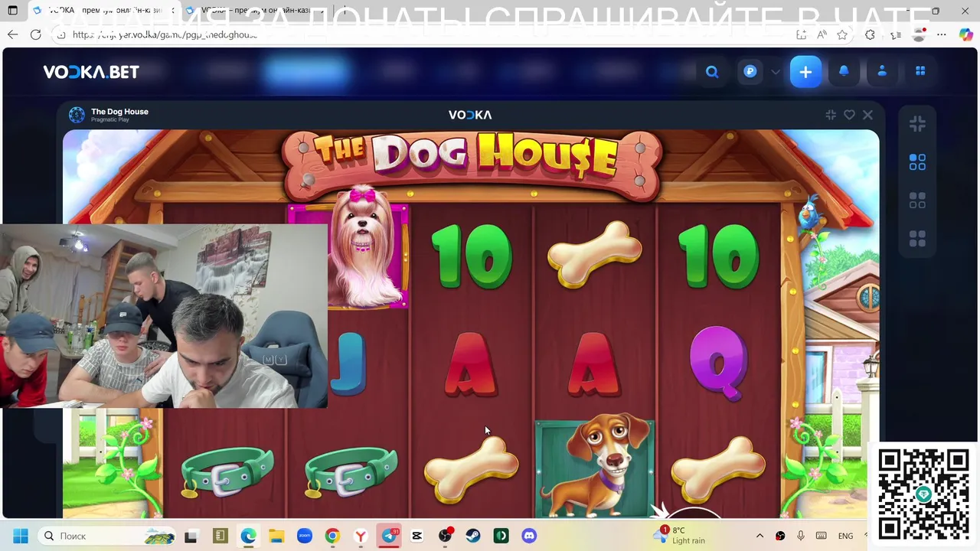Add The Dog House to favorites
Image resolution: width=980 pixels, height=551 pixels.
[849, 115]
